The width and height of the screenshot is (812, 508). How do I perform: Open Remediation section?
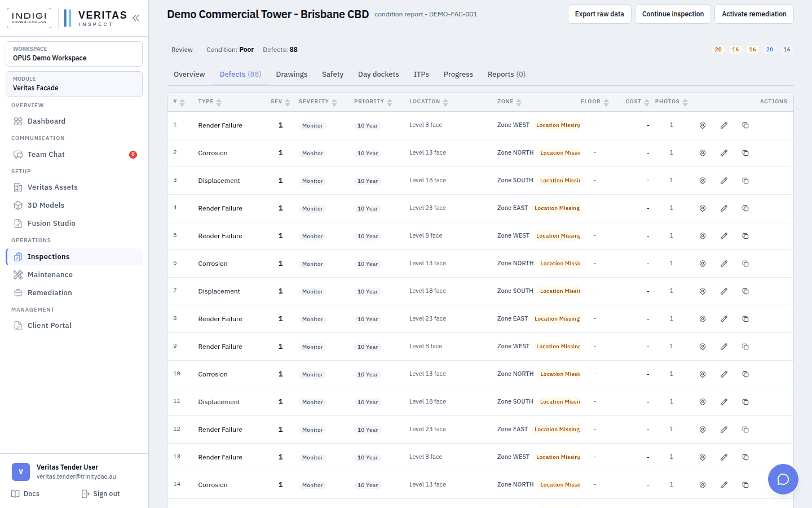point(74,293)
